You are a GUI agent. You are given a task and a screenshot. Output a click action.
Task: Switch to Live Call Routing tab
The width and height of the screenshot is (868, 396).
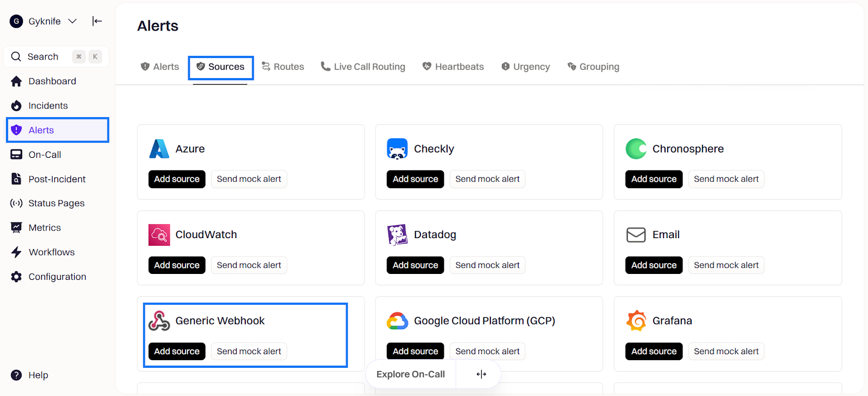(363, 67)
